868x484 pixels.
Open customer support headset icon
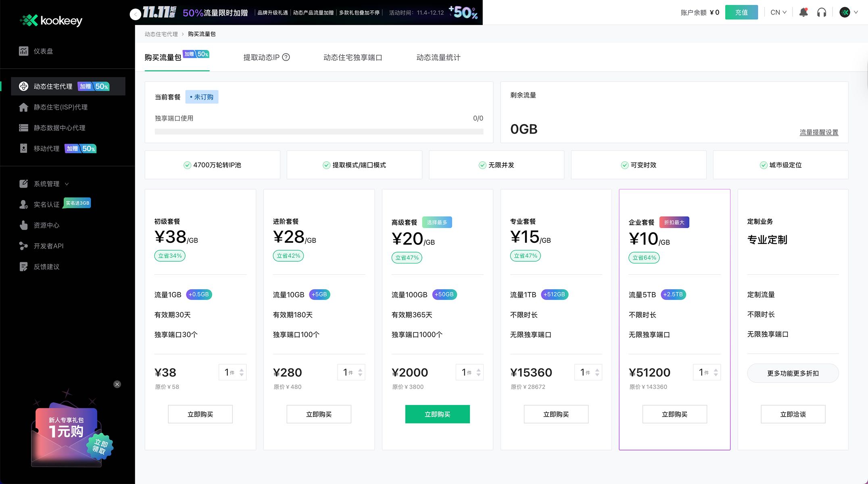[x=822, y=13]
